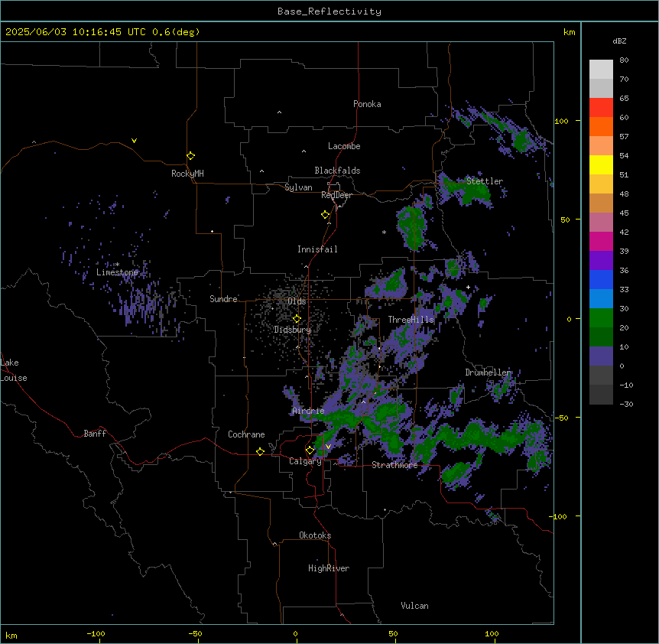Click the yellow diamond marker above the Calgary label
659x644 pixels.
pos(310,450)
